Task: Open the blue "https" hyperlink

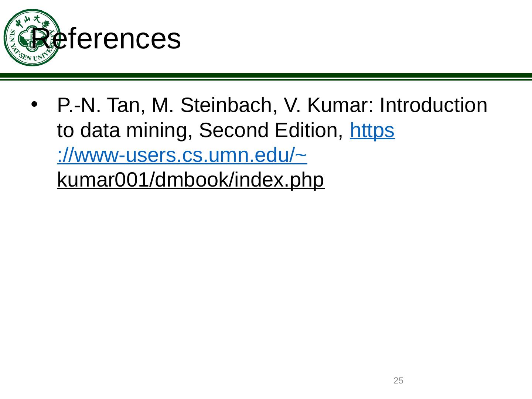Action: point(372,130)
